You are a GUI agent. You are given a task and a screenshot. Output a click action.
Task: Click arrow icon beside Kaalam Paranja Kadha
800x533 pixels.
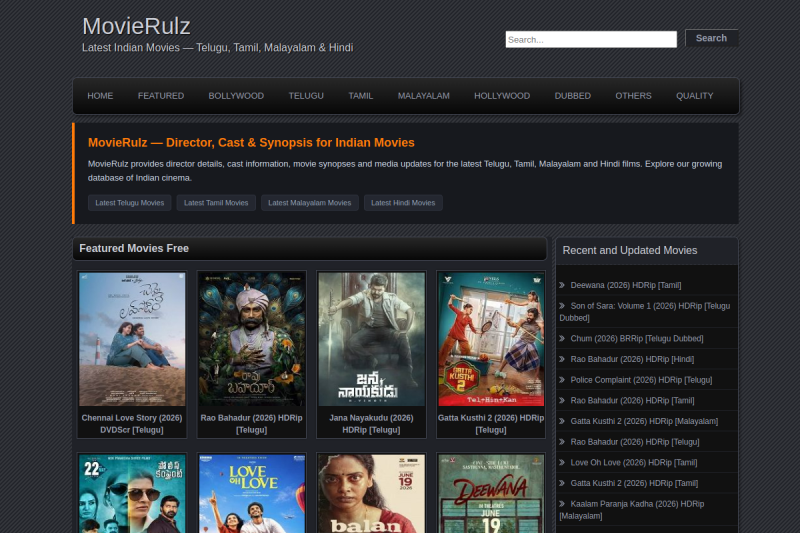pos(562,503)
